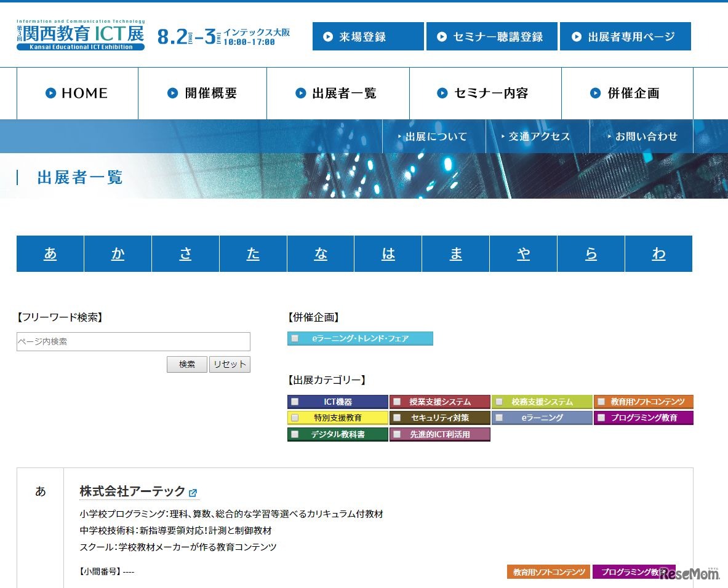This screenshot has height=588, width=728.
Task: Go to the 出展者専用ページ
Action: (x=625, y=37)
